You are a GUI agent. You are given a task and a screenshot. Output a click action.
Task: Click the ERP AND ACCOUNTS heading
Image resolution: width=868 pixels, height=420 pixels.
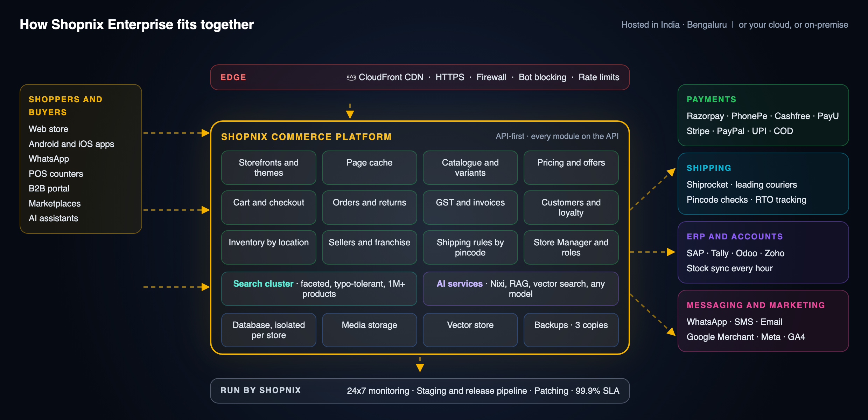tap(735, 237)
